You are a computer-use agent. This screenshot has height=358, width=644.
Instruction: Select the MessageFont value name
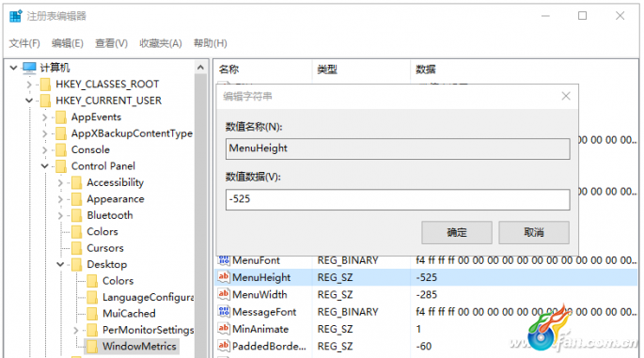coord(264,312)
